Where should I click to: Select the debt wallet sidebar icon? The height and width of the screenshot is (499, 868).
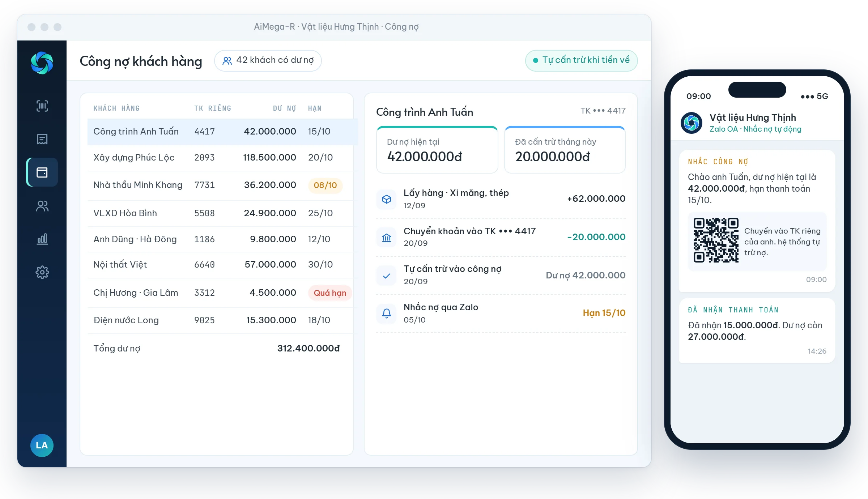pos(42,172)
